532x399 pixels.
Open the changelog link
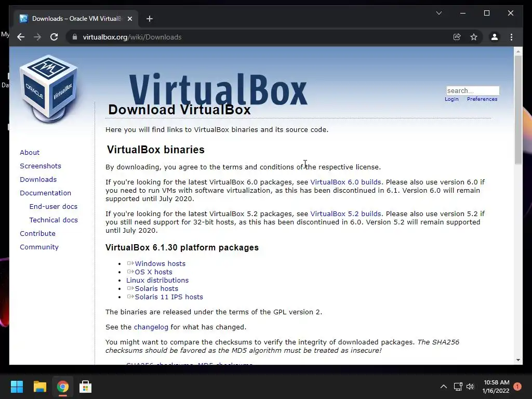point(151,327)
